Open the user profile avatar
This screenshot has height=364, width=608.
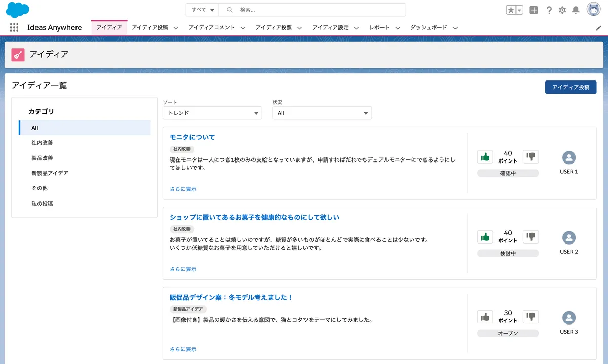coord(594,10)
